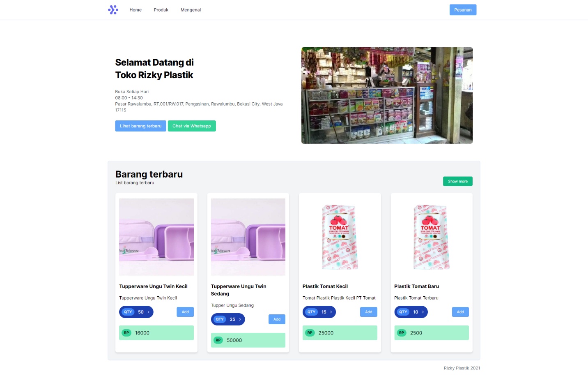Expand the quantity 50 chevron arrow

pos(149,312)
